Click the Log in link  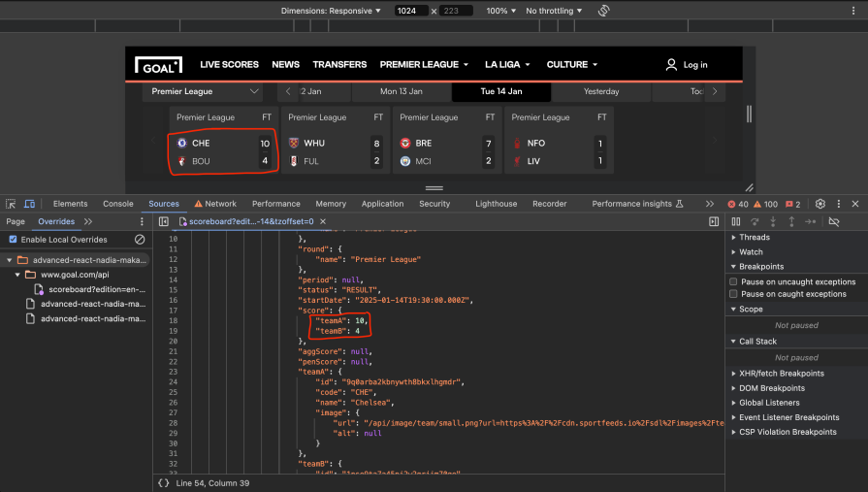pos(687,65)
